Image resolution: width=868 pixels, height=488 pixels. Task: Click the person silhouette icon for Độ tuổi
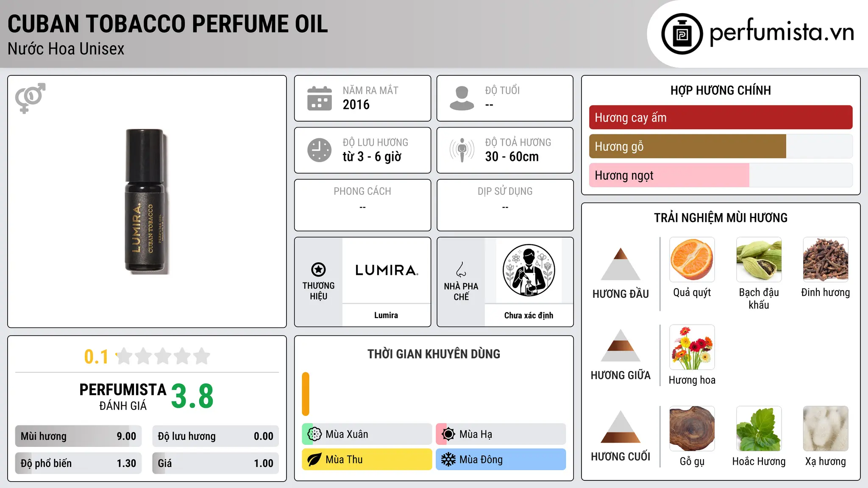coord(462,98)
